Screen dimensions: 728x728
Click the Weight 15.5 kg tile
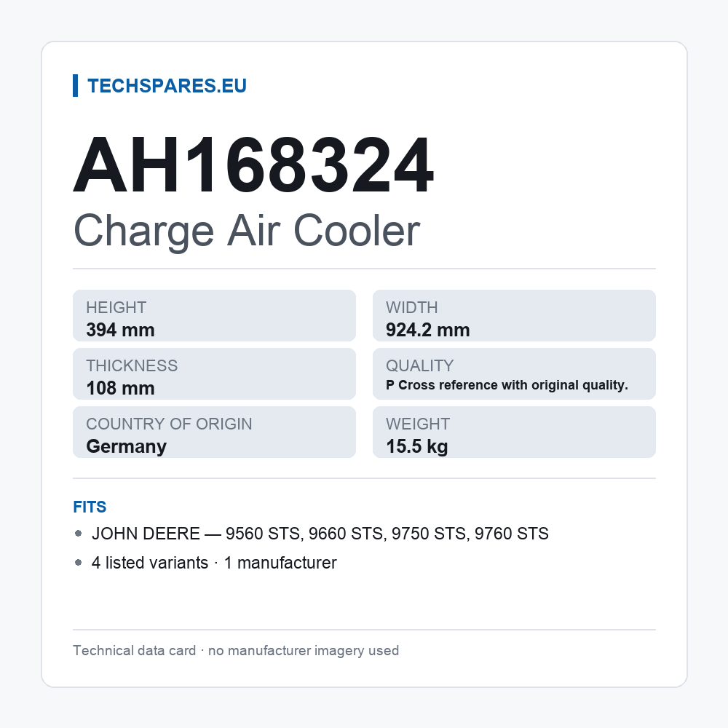[514, 432]
